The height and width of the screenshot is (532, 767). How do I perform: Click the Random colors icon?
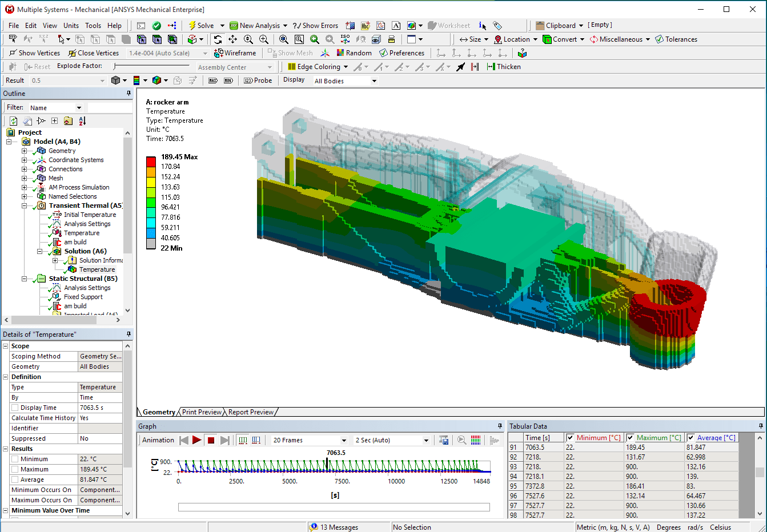coord(354,53)
